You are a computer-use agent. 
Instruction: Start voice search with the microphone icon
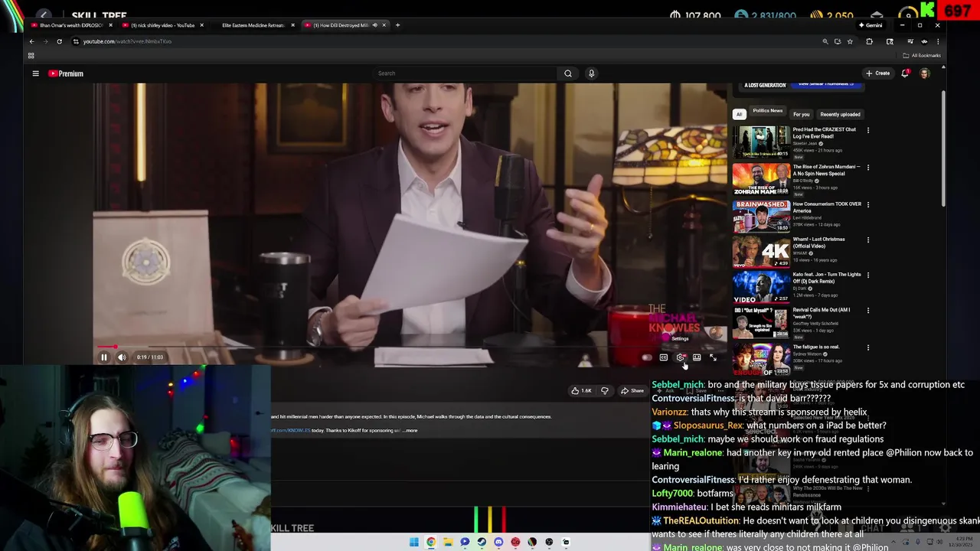[x=591, y=73]
